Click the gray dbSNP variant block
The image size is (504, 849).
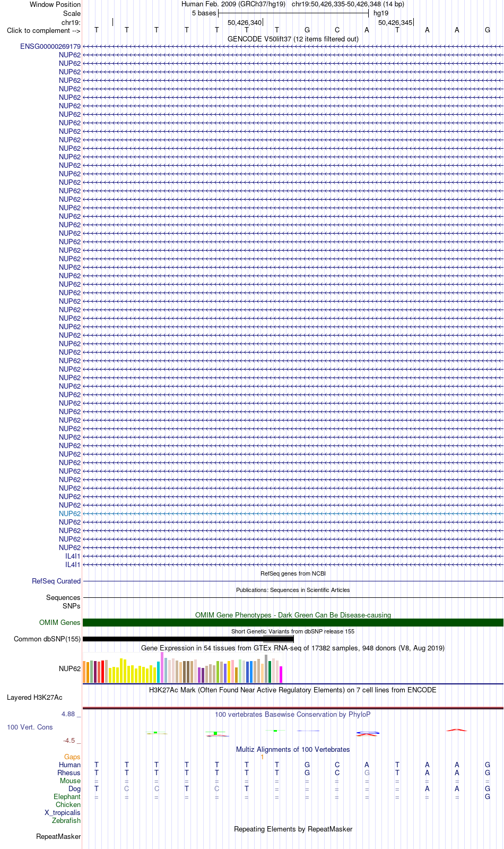[x=279, y=639]
